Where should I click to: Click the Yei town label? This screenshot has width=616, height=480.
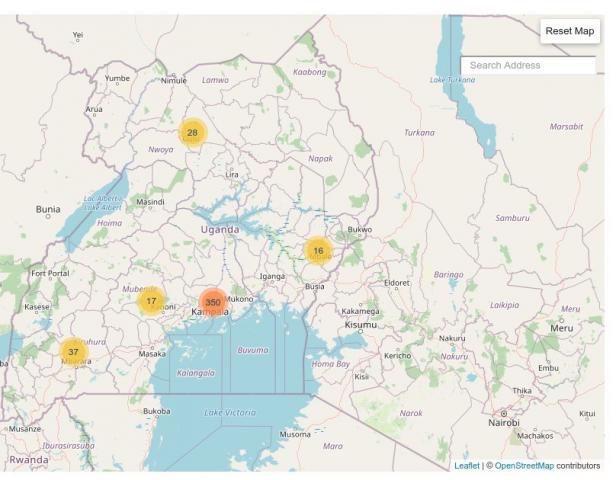click(78, 35)
